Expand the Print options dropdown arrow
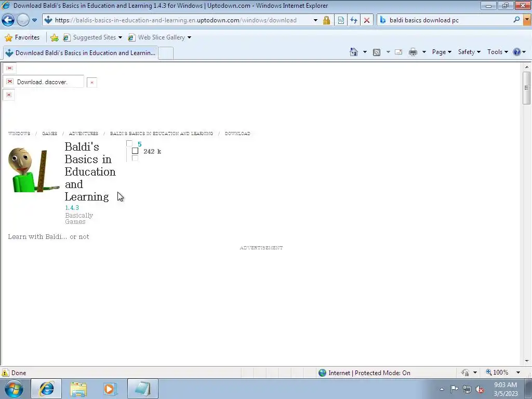The height and width of the screenshot is (399, 532). click(x=424, y=52)
